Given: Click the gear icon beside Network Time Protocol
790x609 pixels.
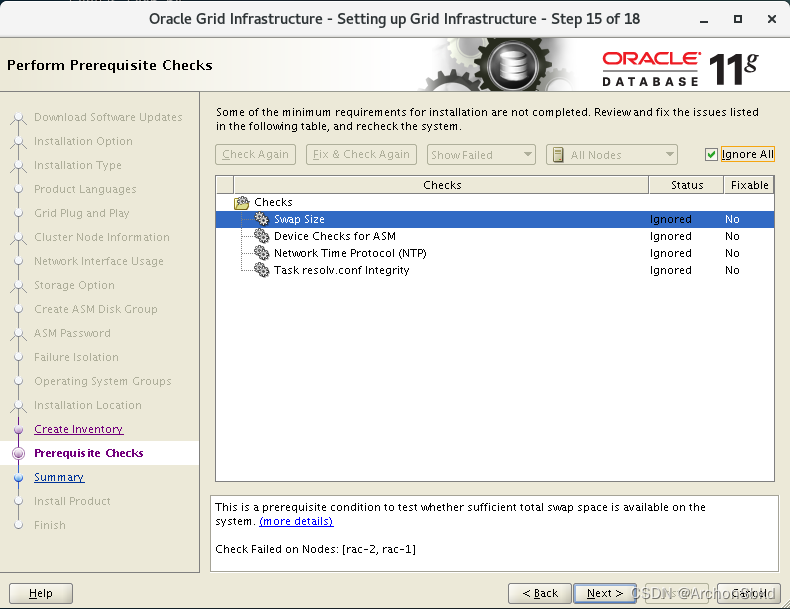Looking at the screenshot, I should [261, 253].
